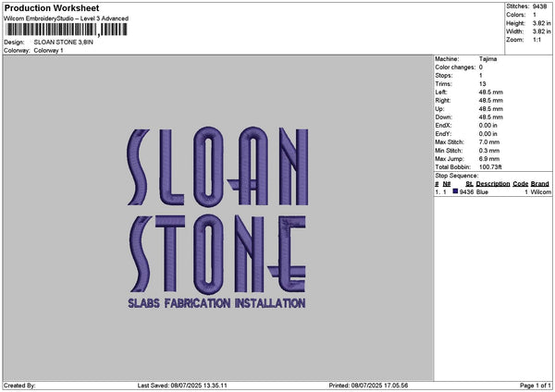Click the blue thread color swatch

(455, 191)
